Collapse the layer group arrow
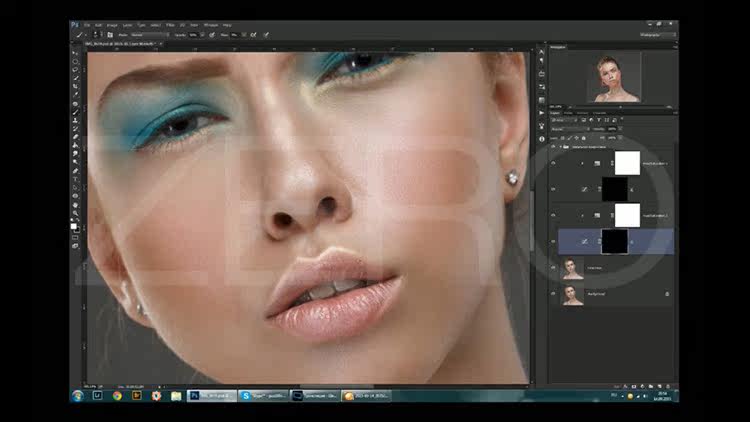 [560, 147]
